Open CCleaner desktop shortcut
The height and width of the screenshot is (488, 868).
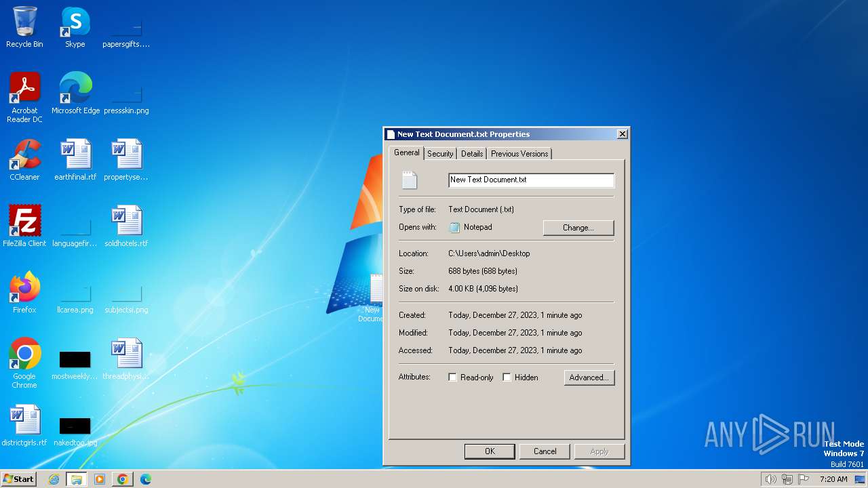tap(24, 160)
